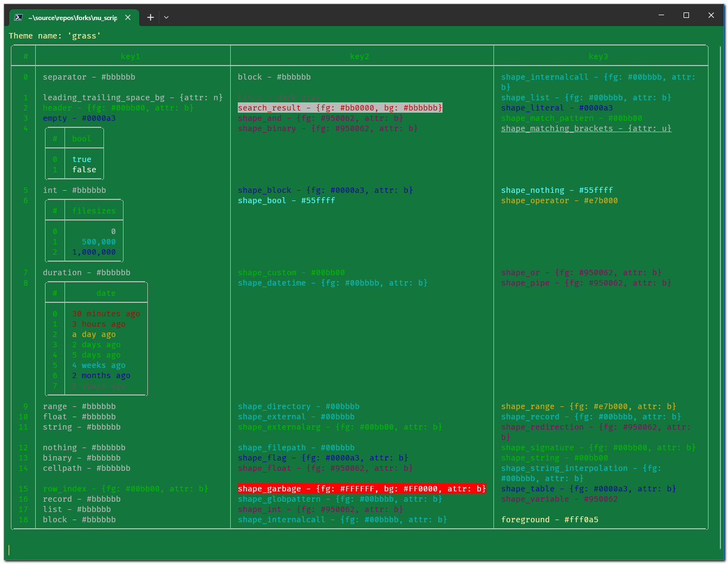Click the shape_table entry
728x564 pixels.
coord(589,489)
